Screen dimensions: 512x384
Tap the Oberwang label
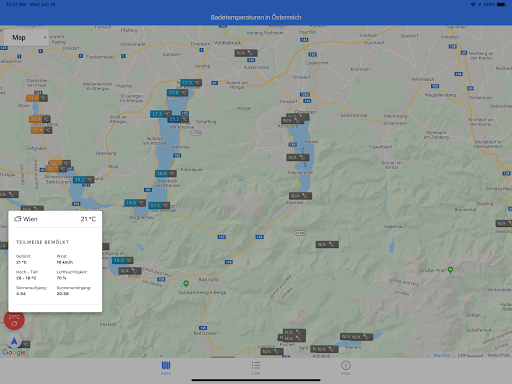pyautogui.click(x=106, y=153)
